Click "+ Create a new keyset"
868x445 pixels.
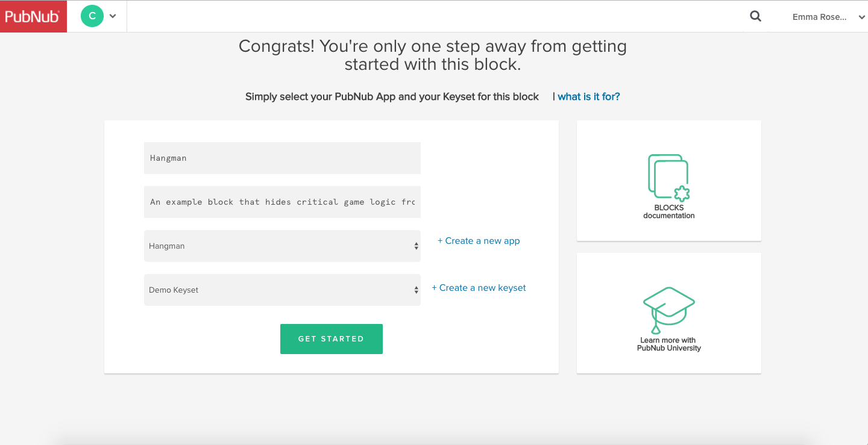(x=479, y=287)
